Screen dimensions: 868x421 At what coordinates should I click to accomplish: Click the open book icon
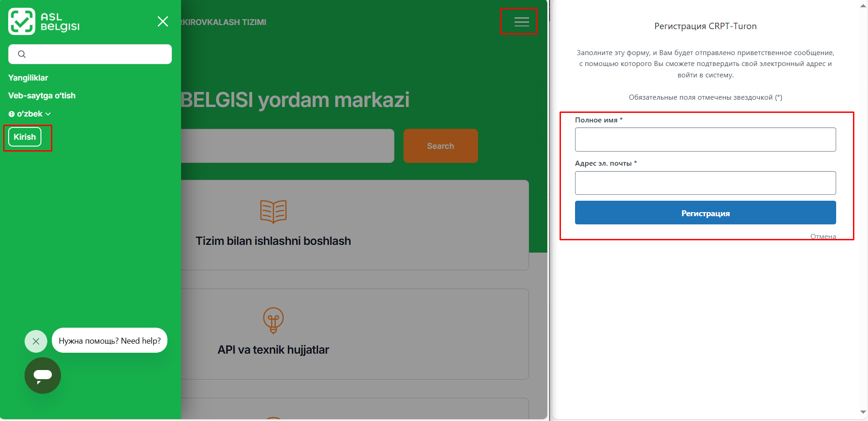coord(273,212)
